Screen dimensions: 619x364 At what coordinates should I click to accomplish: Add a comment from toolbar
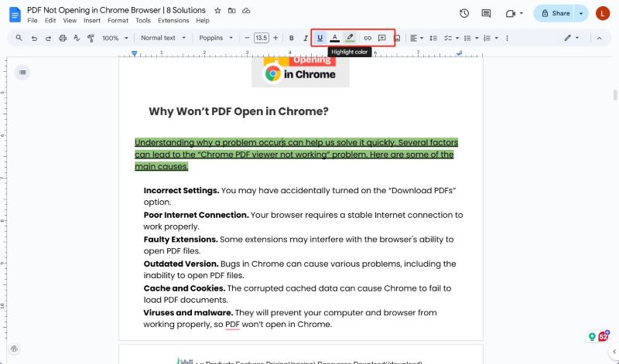[381, 38]
